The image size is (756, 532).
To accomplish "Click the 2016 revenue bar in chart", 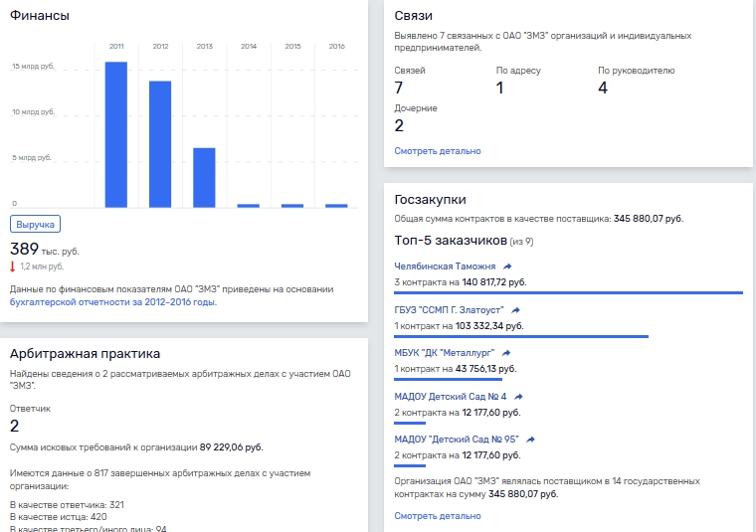I will [x=336, y=206].
